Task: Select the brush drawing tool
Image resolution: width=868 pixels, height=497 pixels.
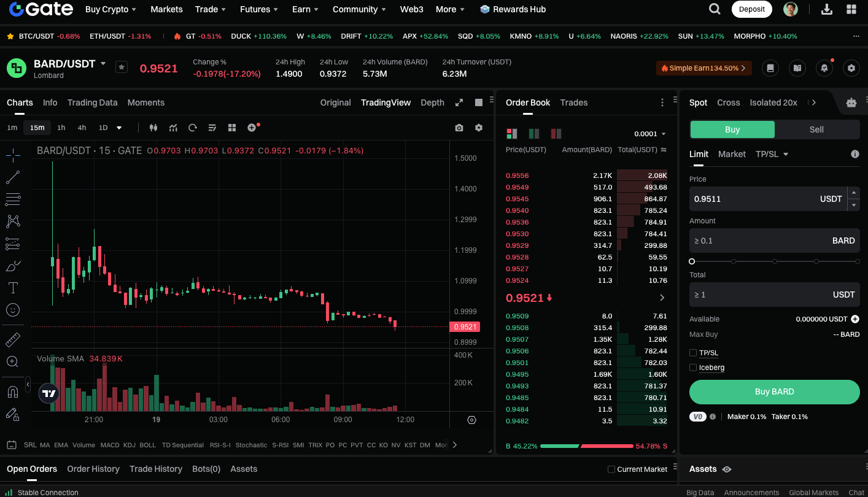Action: click(13, 266)
